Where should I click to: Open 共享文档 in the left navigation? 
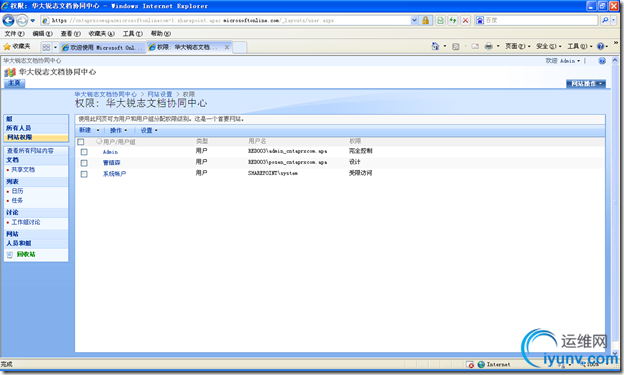pos(23,170)
